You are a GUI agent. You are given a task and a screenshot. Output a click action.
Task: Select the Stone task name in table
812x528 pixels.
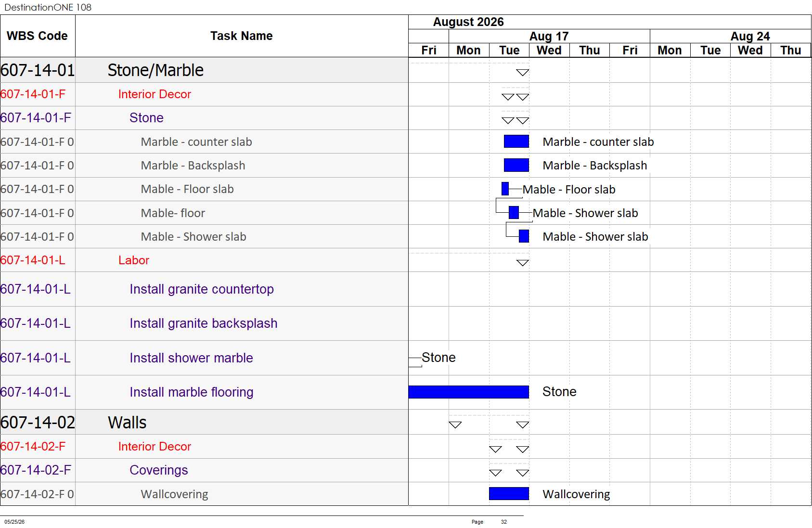click(x=146, y=118)
